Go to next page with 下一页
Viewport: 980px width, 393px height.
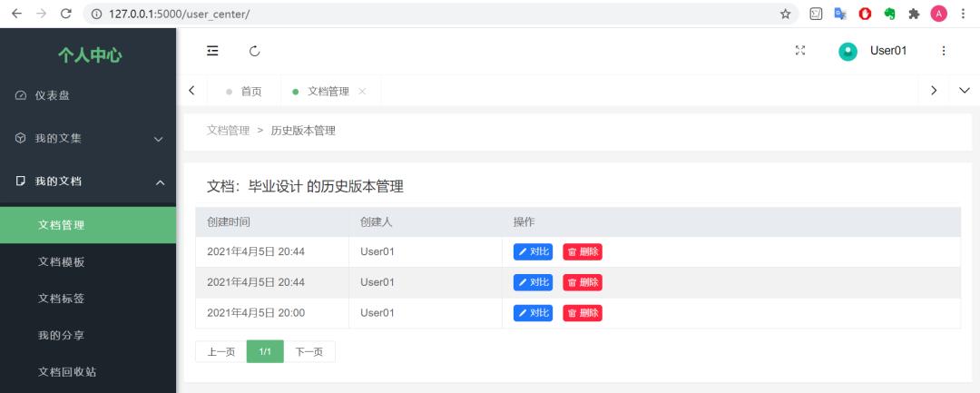click(x=309, y=352)
